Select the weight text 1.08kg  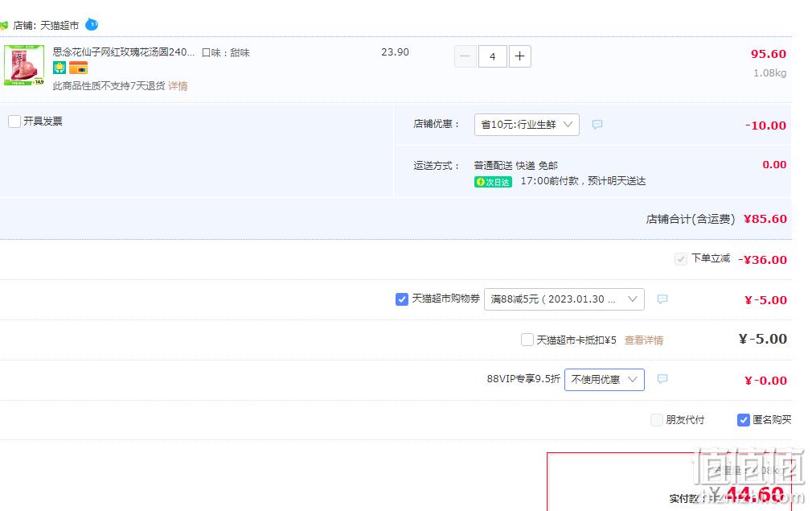[x=769, y=73]
